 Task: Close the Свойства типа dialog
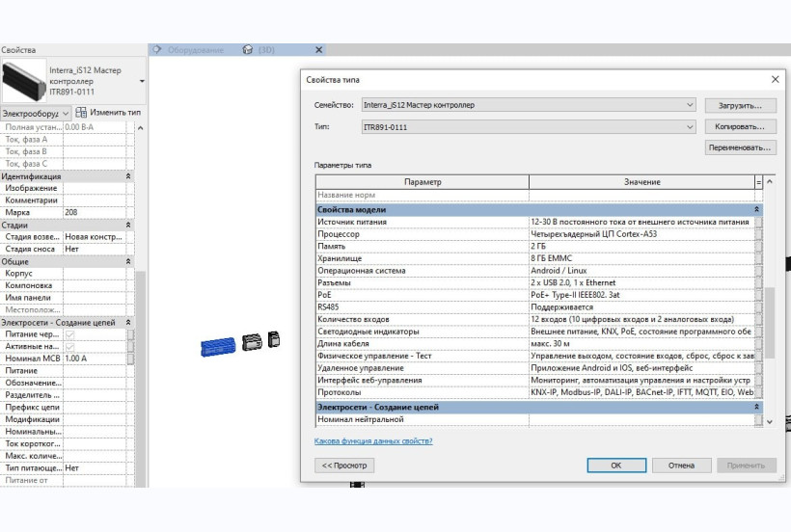pos(776,80)
